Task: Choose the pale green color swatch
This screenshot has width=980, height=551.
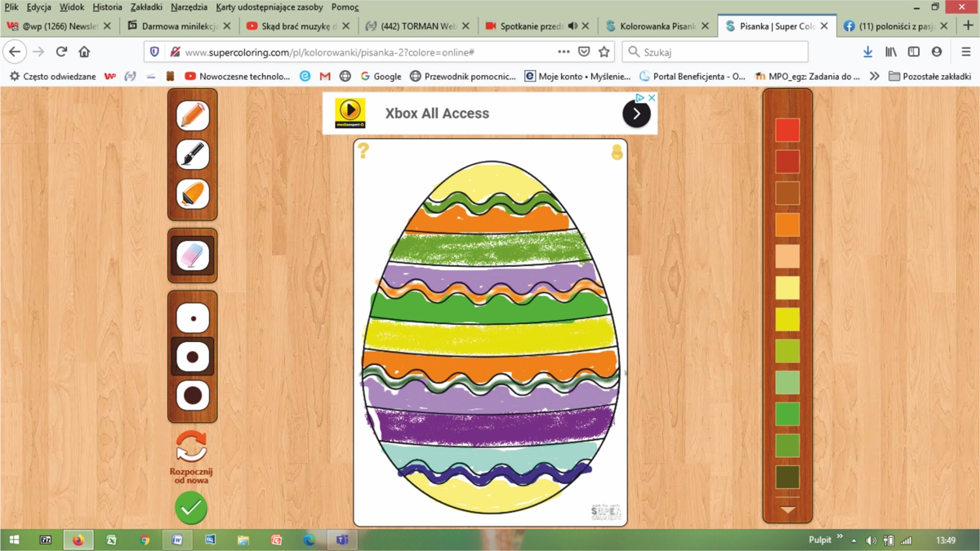Action: click(x=787, y=382)
